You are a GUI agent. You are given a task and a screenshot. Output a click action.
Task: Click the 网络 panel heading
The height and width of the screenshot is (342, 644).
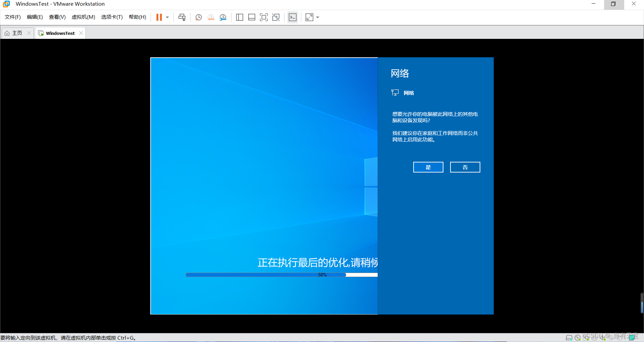click(400, 73)
